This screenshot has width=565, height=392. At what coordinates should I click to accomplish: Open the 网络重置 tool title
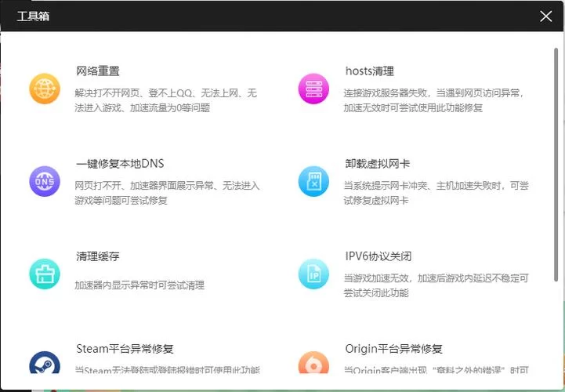point(98,71)
